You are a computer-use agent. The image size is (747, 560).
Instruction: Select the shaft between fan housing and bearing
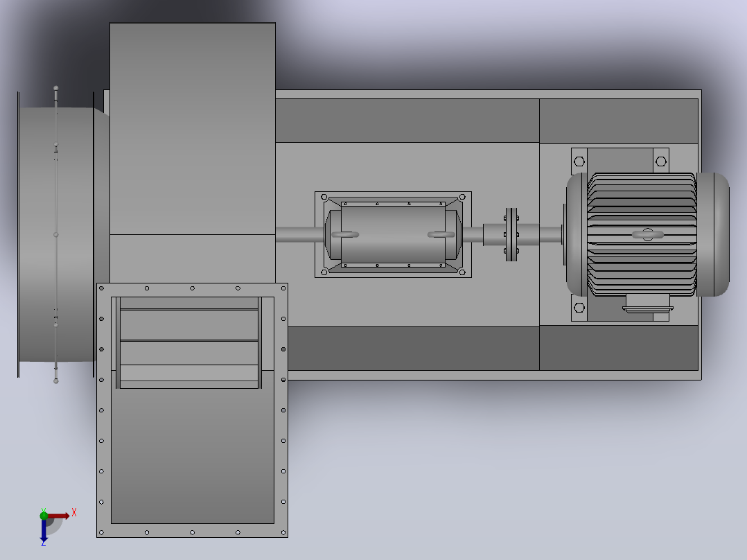(299, 234)
